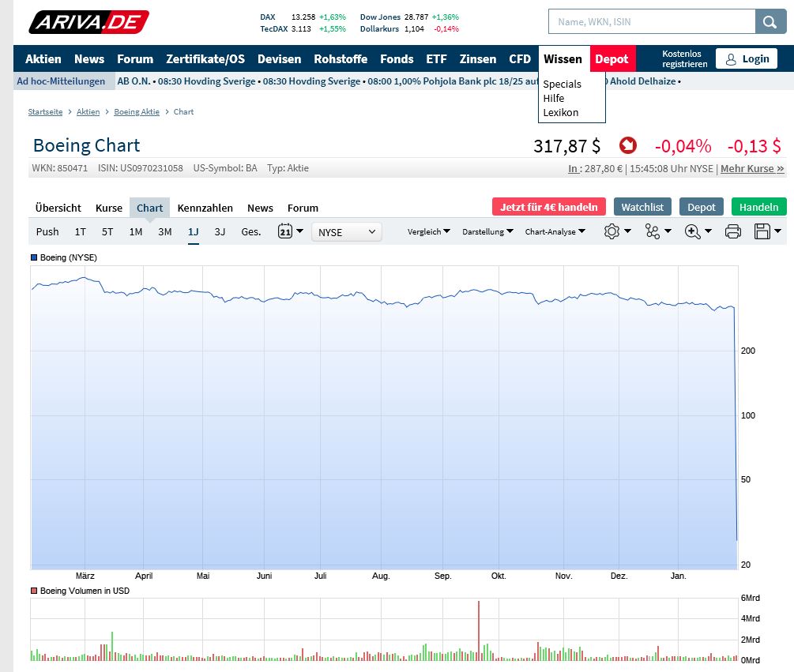This screenshot has height=672, width=794.
Task: Select Hilfe in Wissen submenu
Action: (554, 98)
